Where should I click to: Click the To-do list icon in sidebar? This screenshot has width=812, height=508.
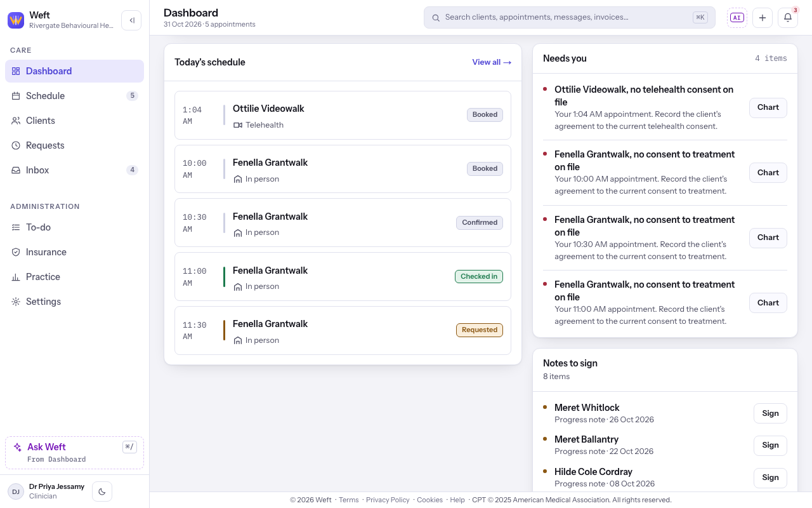click(x=16, y=227)
